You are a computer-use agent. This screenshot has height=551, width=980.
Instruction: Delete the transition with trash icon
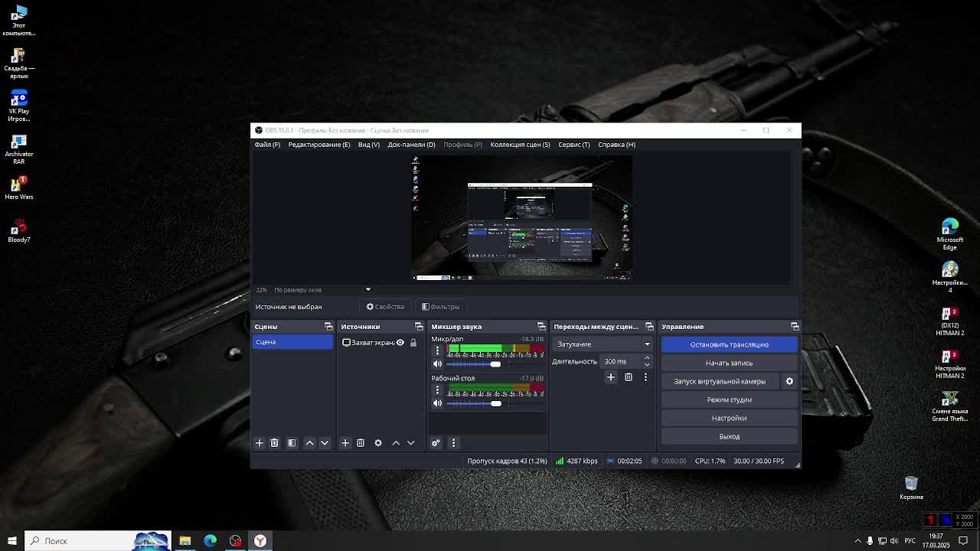(629, 377)
